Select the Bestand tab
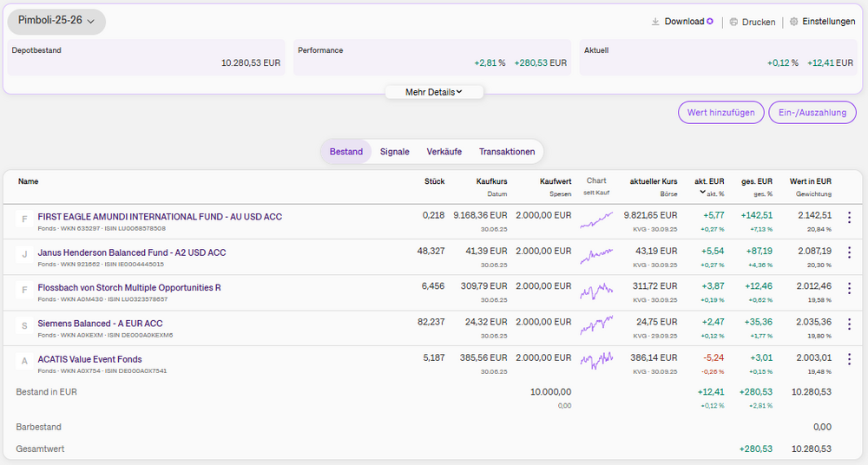Viewport: 868px width, 465px height. (x=346, y=152)
